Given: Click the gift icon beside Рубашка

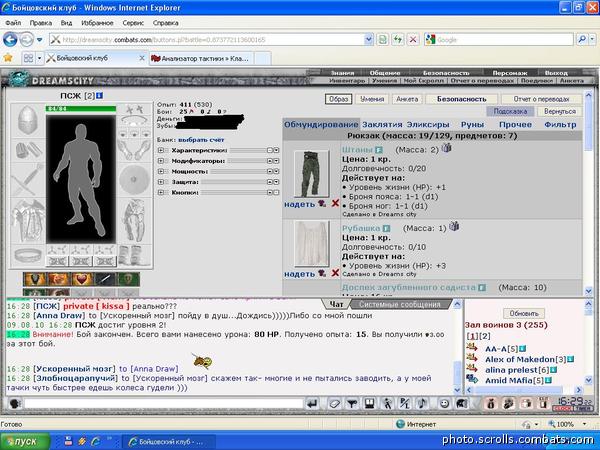Looking at the screenshot, I should (454, 226).
